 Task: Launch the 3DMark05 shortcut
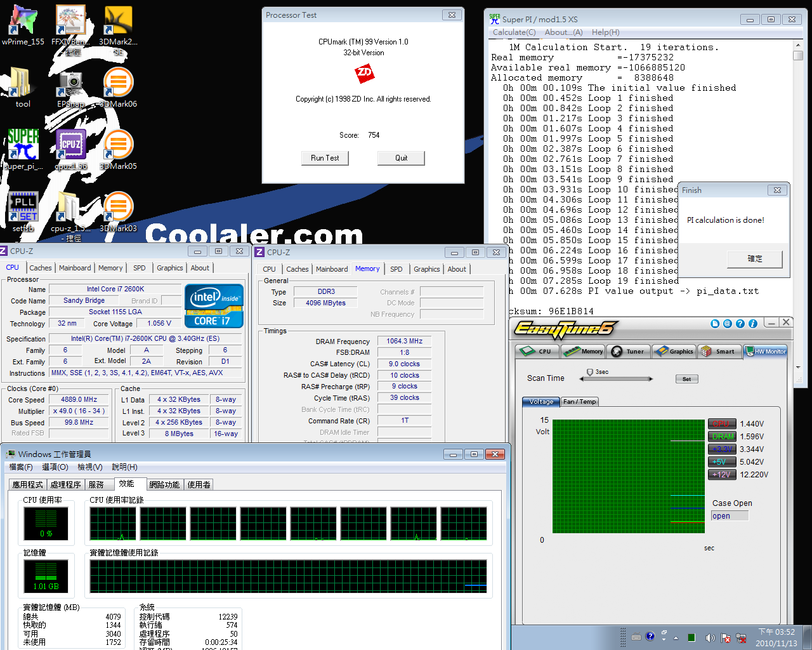click(118, 150)
